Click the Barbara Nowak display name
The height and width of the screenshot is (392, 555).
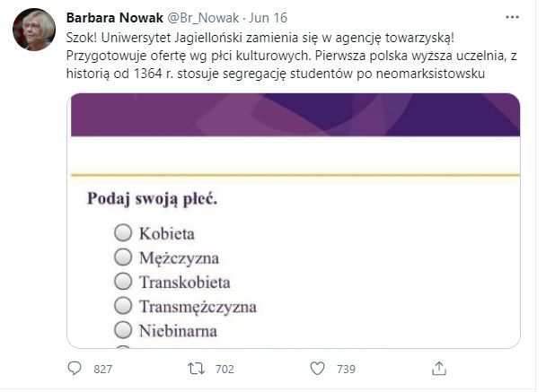coord(115,17)
